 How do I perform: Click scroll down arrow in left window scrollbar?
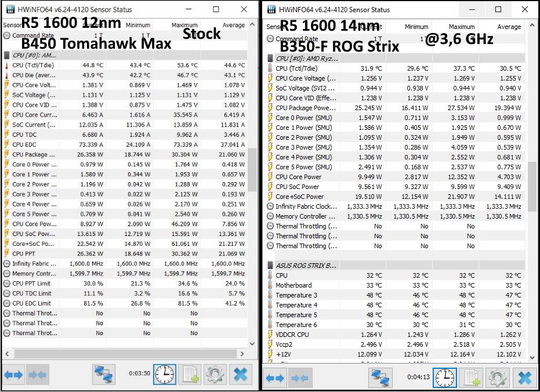coord(252,343)
